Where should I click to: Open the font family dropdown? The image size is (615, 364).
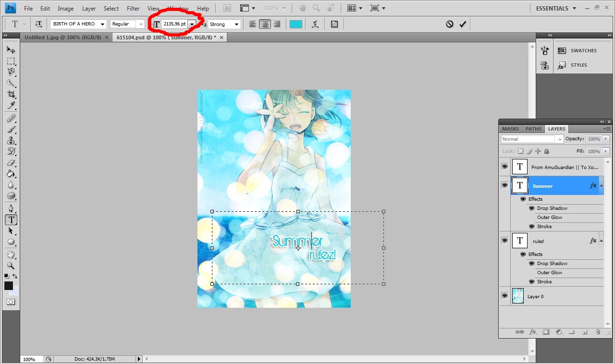point(102,24)
